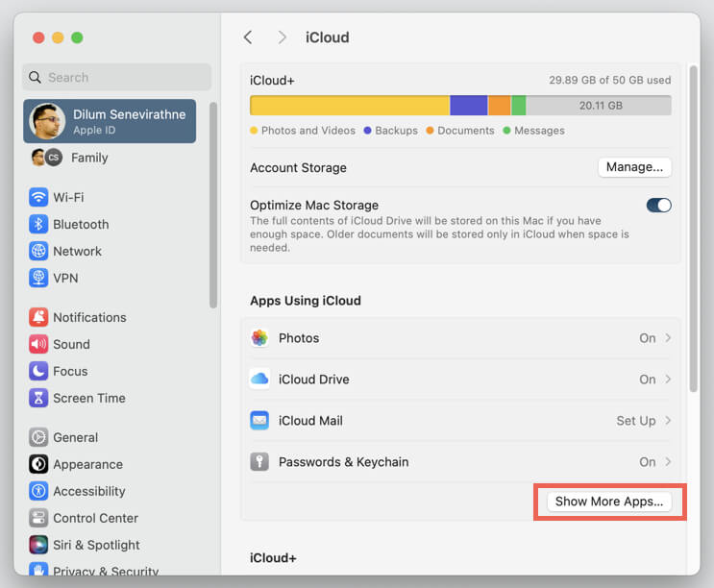Viewport: 714px width, 588px height.
Task: Click the Search field in sidebar
Action: coord(117,78)
